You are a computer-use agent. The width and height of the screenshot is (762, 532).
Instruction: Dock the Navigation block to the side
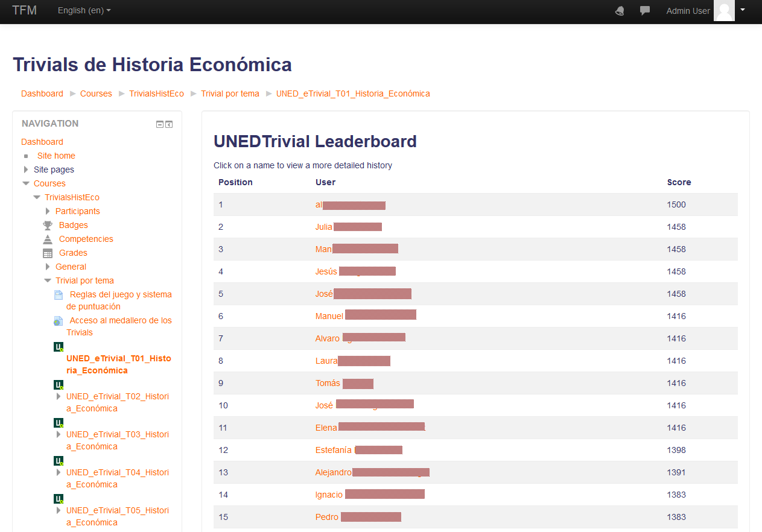(x=169, y=124)
